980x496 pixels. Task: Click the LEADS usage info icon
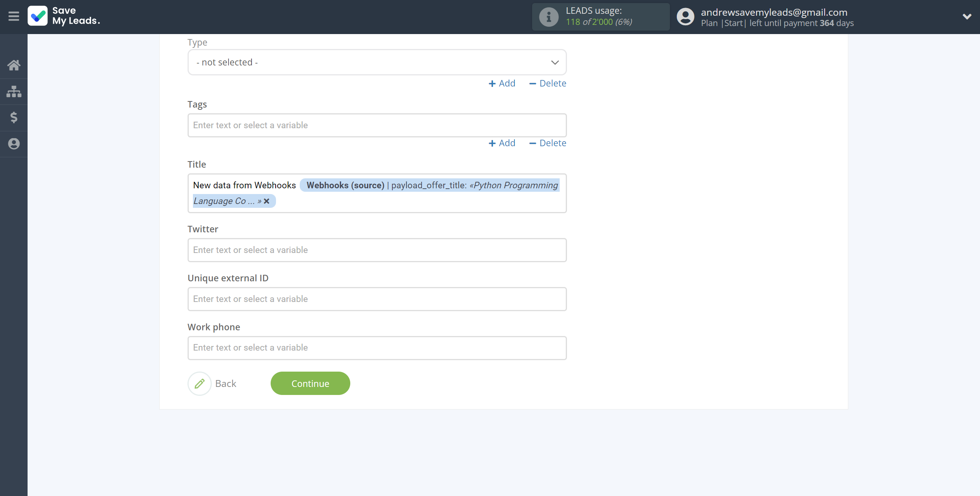coord(549,17)
